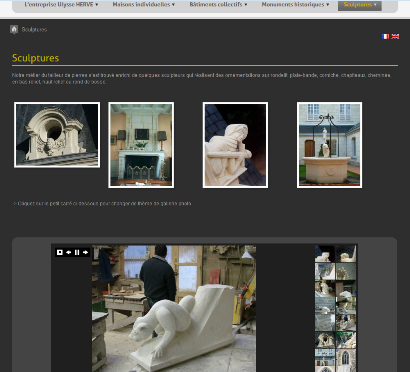
Task: Open the highlighted Sculptures nav menu
Action: [x=360, y=5]
